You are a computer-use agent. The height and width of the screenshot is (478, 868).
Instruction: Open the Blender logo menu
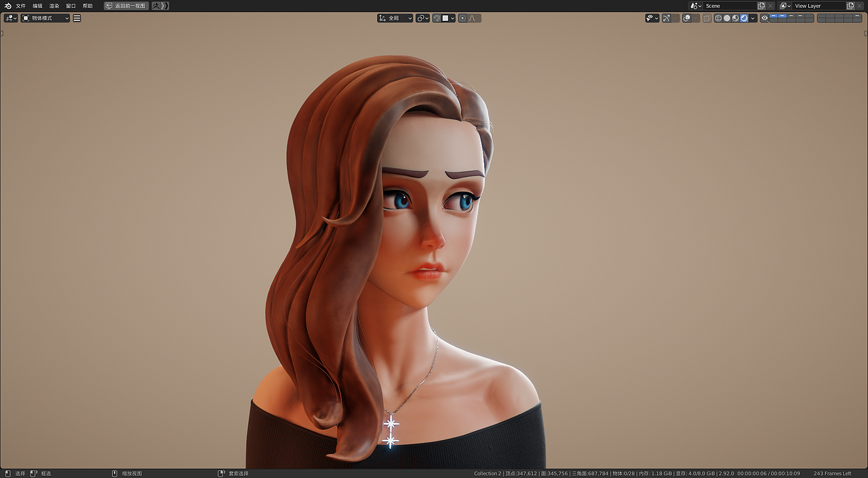(x=8, y=5)
